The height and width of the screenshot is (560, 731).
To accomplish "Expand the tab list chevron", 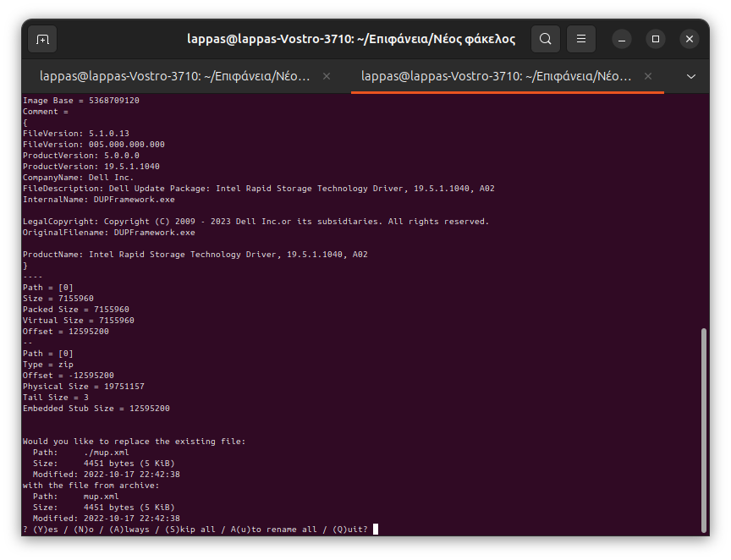I will [691, 76].
